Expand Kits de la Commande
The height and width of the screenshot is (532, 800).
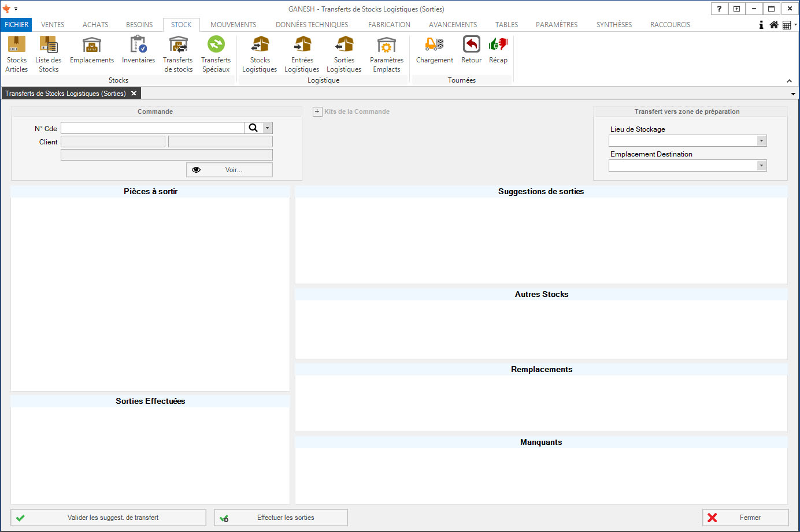pyautogui.click(x=317, y=111)
